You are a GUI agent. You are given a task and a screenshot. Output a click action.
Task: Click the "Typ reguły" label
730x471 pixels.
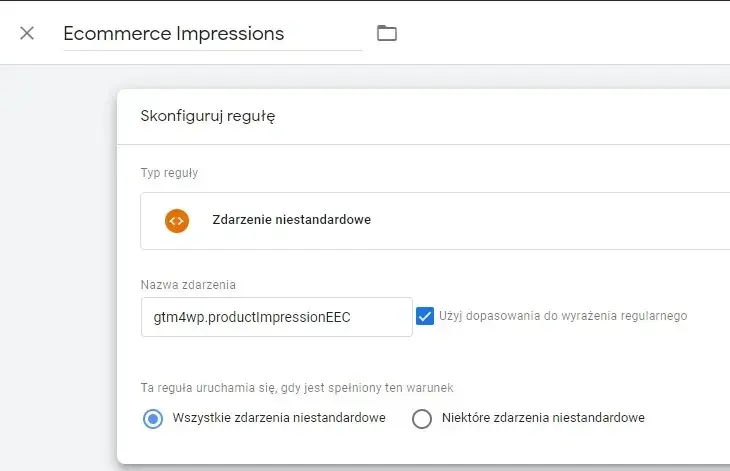pos(169,173)
